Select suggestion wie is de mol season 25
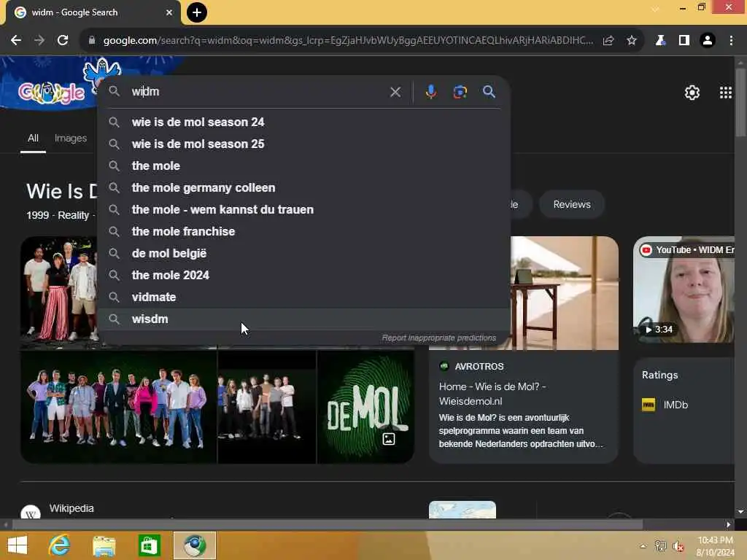The image size is (747, 560). click(304, 144)
